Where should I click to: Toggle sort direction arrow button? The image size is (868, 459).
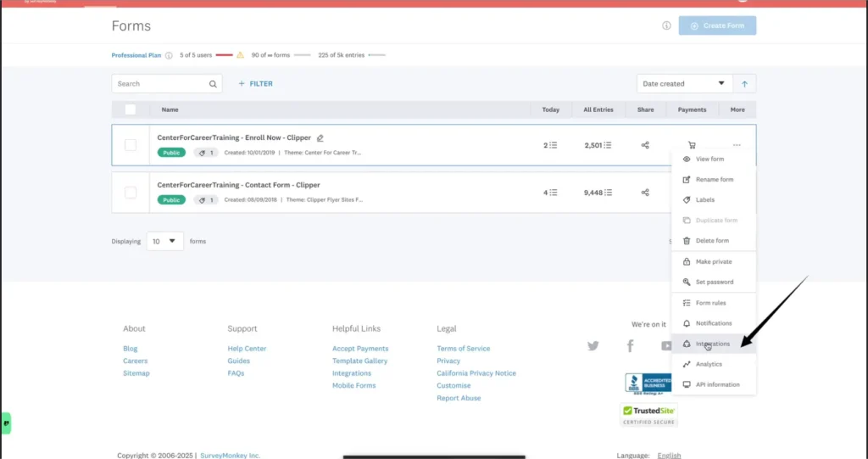click(x=745, y=84)
